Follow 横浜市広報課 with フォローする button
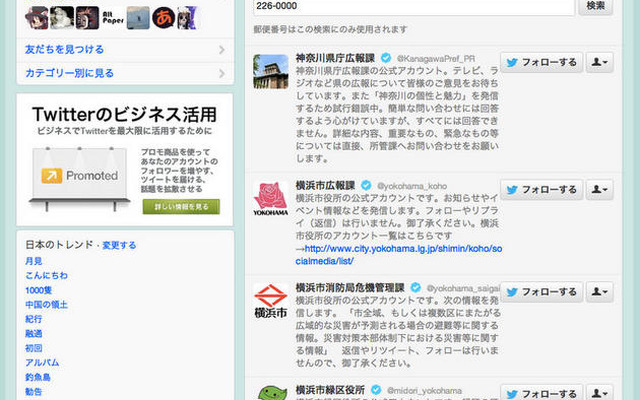 pos(542,190)
